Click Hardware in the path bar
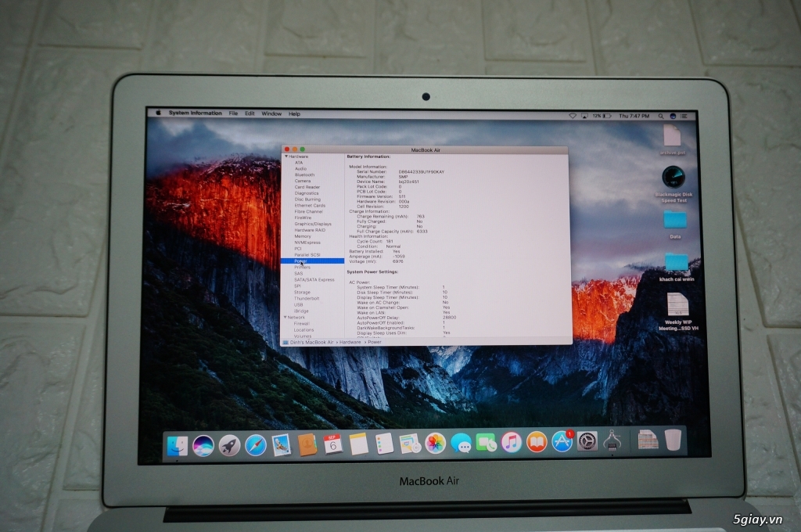This screenshot has height=532, width=801. (x=350, y=343)
